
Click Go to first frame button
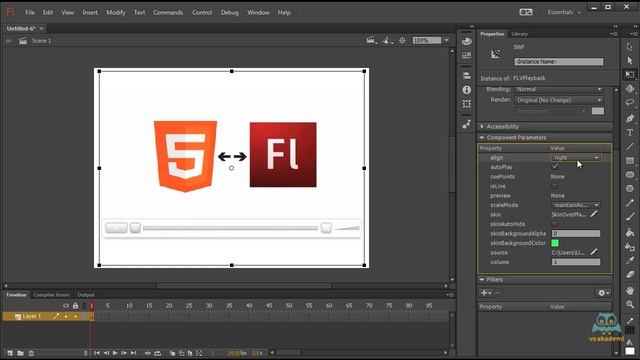tap(97, 353)
